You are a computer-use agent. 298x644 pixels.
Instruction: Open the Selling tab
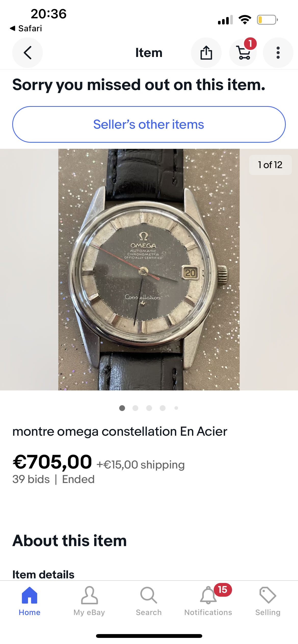point(268,601)
